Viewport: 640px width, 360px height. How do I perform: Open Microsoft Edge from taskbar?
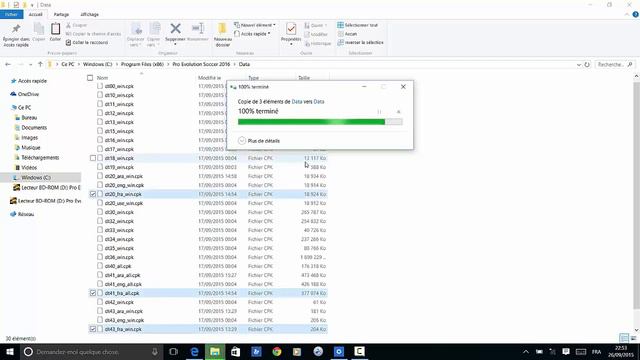[194, 351]
